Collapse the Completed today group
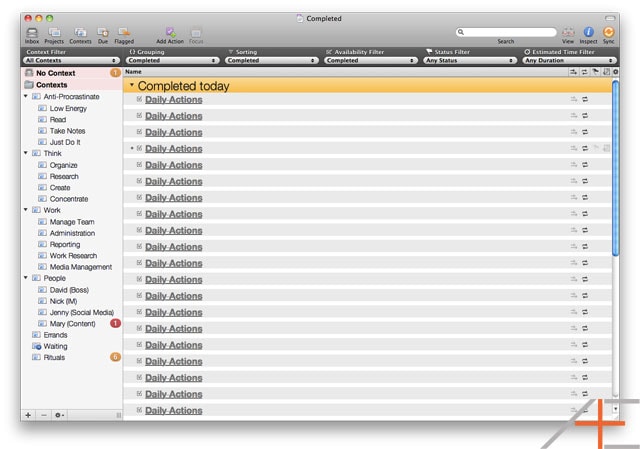Image resolution: width=640 pixels, height=449 pixels. (132, 85)
